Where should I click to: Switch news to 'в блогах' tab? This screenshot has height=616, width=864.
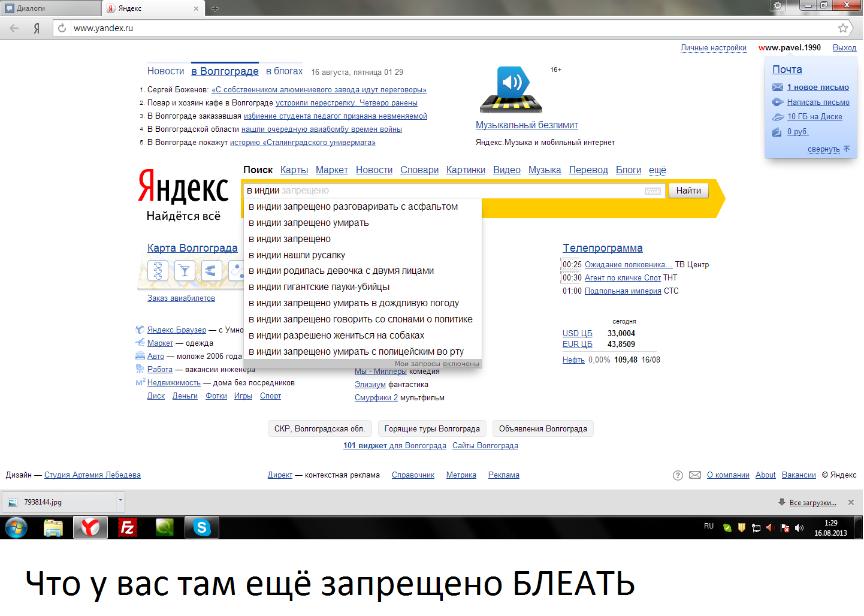pyautogui.click(x=285, y=71)
